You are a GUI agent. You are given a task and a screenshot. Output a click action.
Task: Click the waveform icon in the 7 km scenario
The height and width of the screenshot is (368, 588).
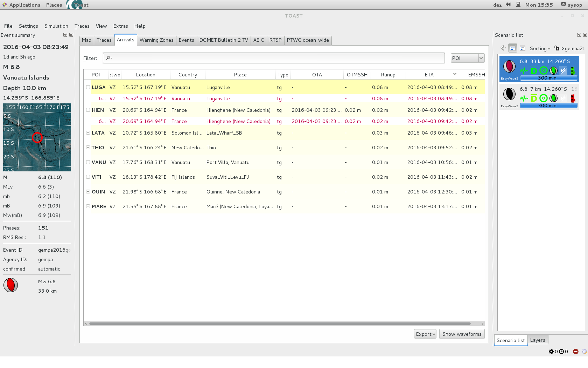pos(524,98)
